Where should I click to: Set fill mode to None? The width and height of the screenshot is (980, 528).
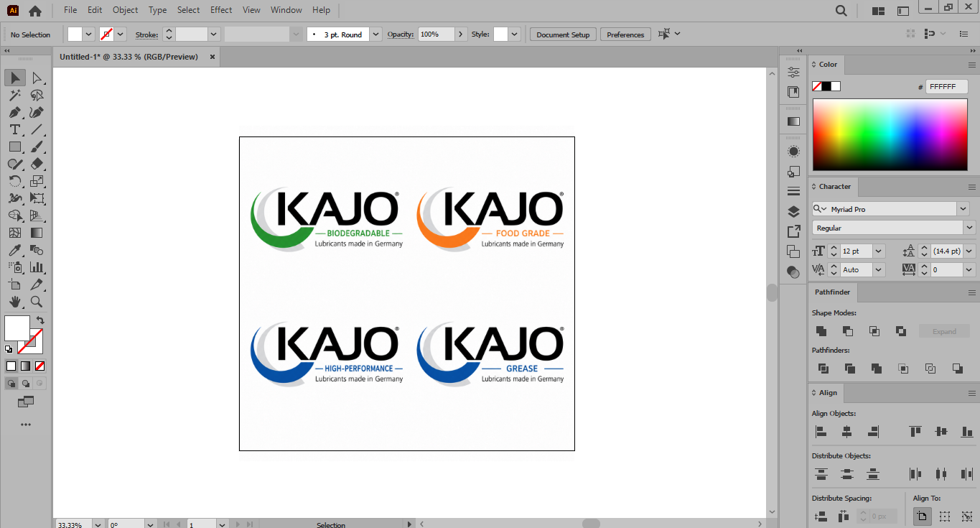pyautogui.click(x=39, y=366)
